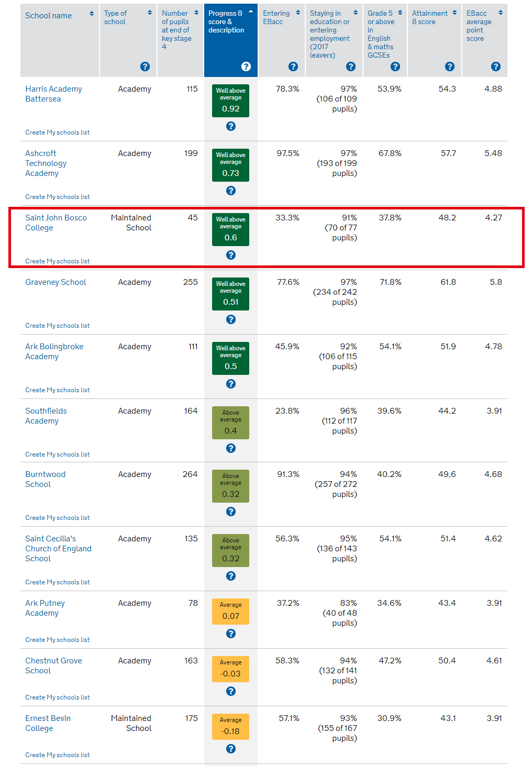Open Harris Academy Battersea school page

[x=53, y=94]
